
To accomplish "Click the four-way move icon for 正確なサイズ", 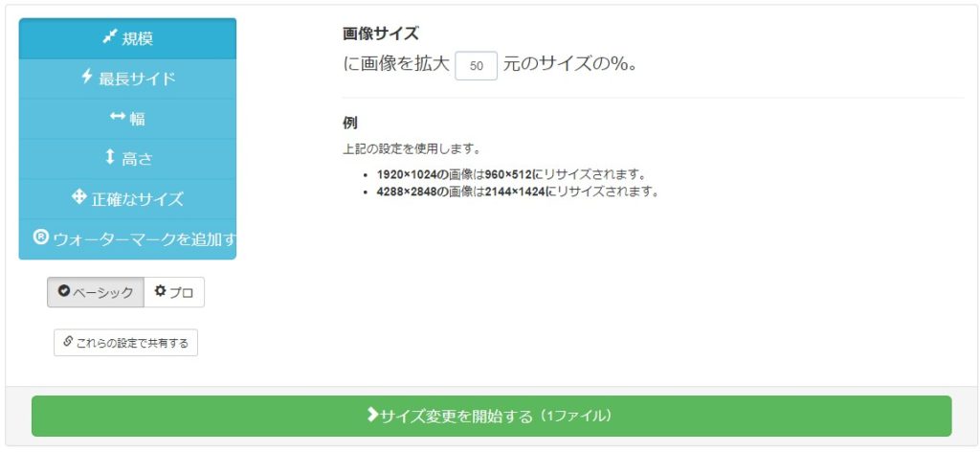I will [x=78, y=197].
